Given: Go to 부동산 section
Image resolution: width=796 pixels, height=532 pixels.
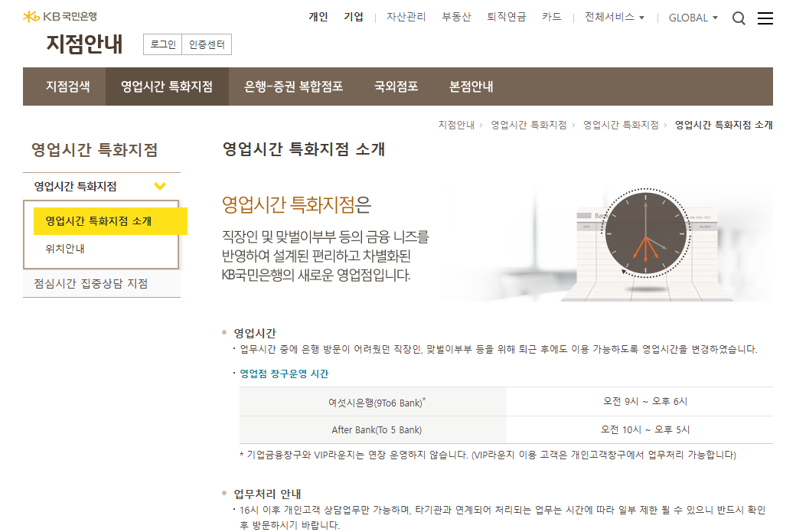Looking at the screenshot, I should click(x=456, y=17).
